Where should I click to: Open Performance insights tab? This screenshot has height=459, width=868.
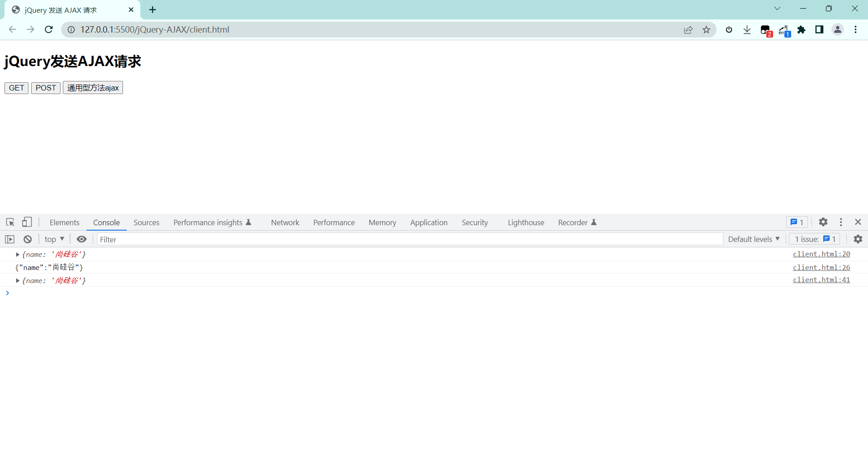pyautogui.click(x=212, y=222)
